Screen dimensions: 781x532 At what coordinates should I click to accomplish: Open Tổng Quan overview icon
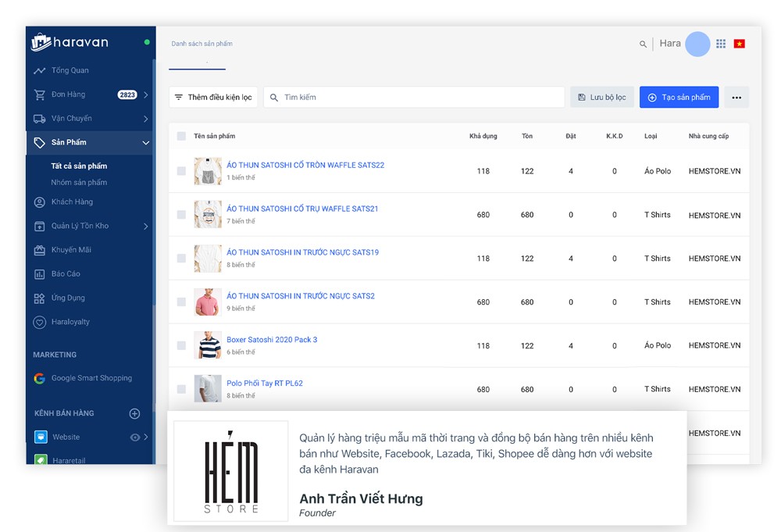pyautogui.click(x=39, y=71)
